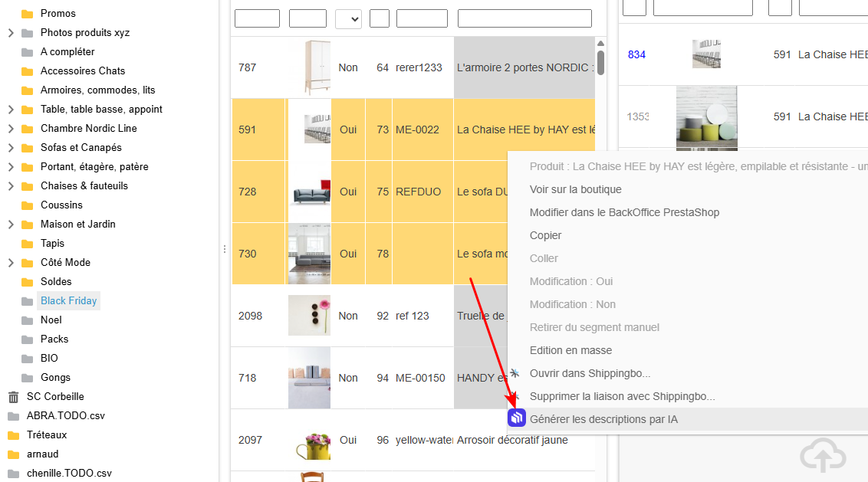Click the Black Friday folder icon
This screenshot has width=868, height=482.
(28, 301)
